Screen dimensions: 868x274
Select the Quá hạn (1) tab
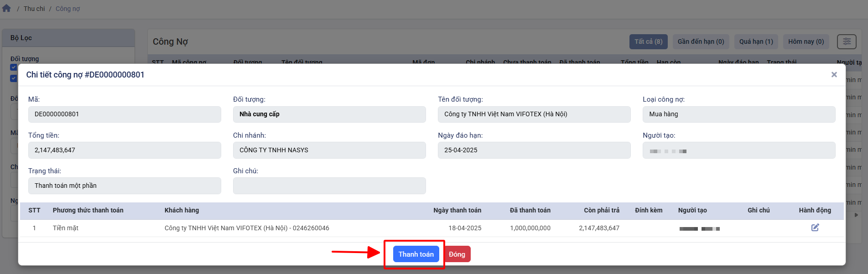[756, 41]
